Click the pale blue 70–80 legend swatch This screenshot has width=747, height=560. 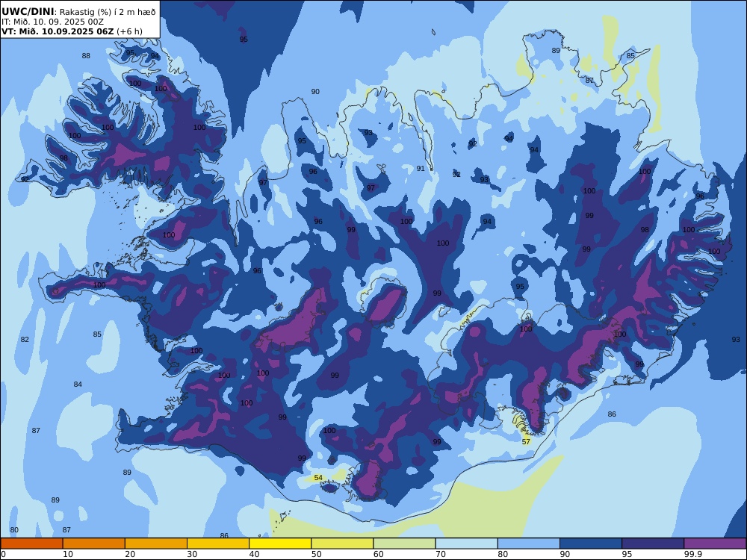pos(466,544)
